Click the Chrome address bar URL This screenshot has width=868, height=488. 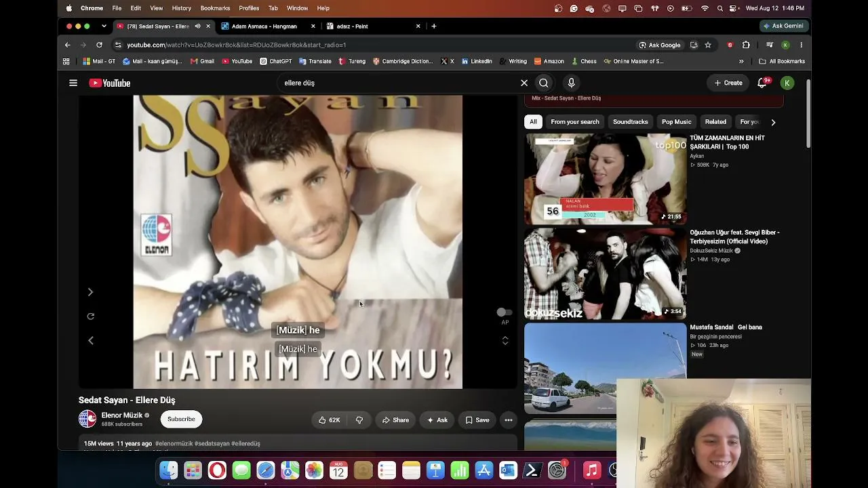coord(237,45)
